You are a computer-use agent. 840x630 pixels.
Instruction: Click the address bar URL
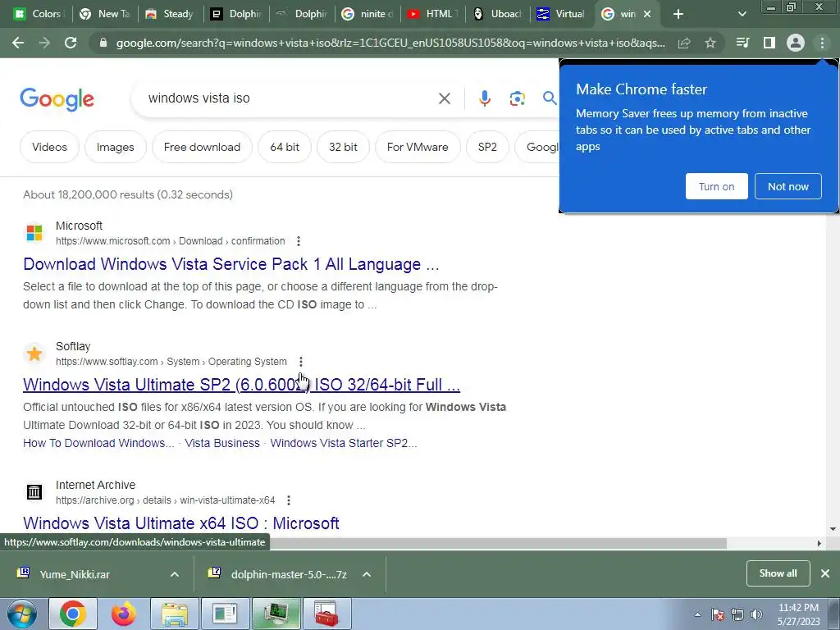pos(390,43)
